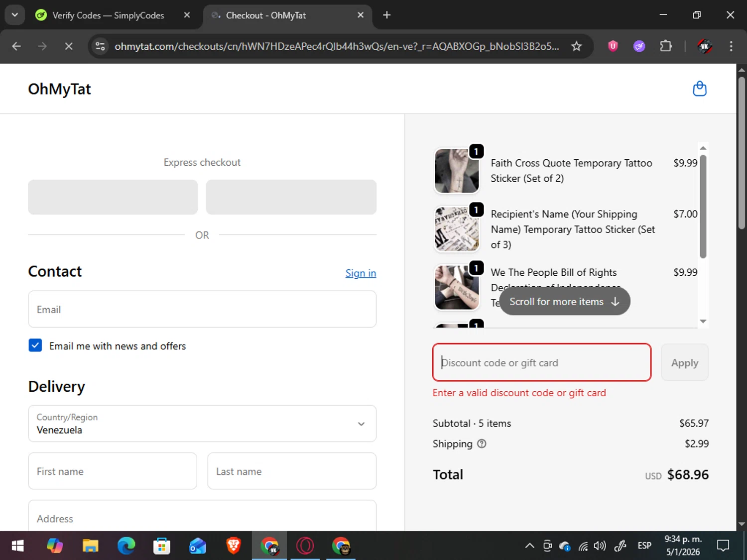Click the taskbar clock 9:34 p. m.
Image resolution: width=747 pixels, height=560 pixels.
(683, 539)
